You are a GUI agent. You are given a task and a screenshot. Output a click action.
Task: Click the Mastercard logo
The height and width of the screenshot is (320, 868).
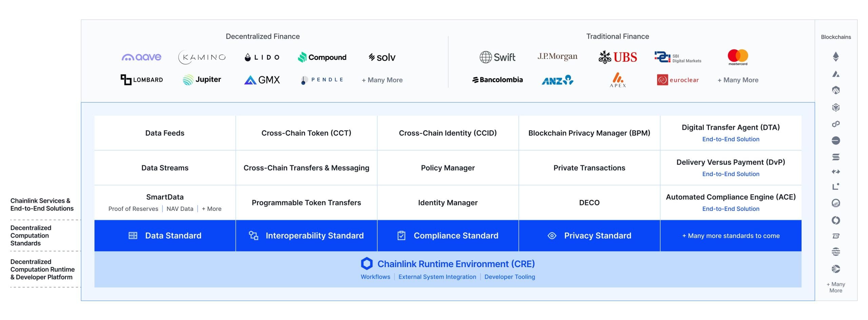pos(738,57)
